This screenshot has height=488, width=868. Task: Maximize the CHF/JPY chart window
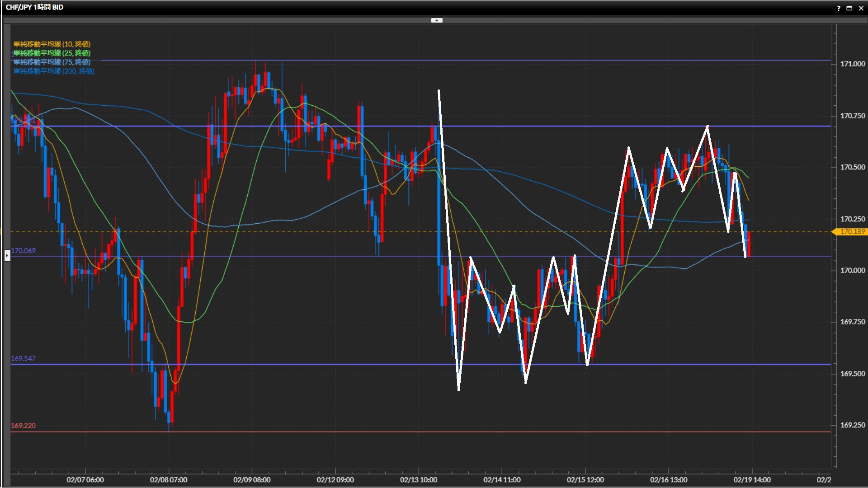[x=849, y=8]
